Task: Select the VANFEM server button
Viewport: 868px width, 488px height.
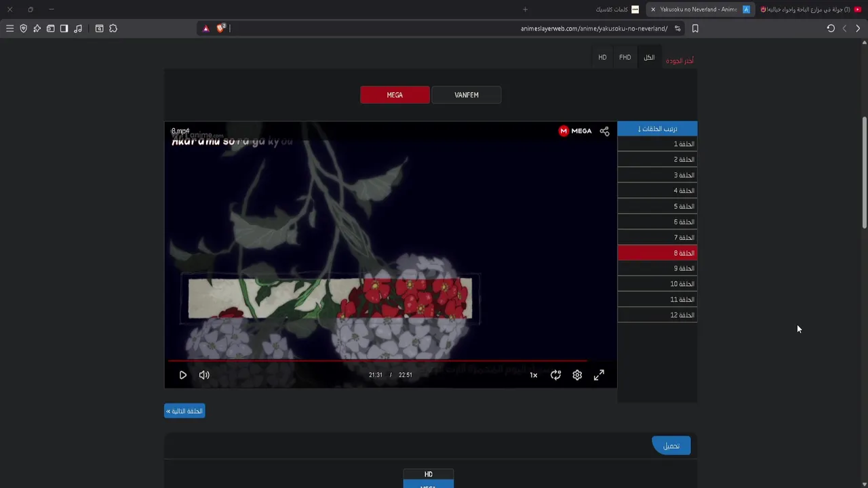Action: click(467, 95)
